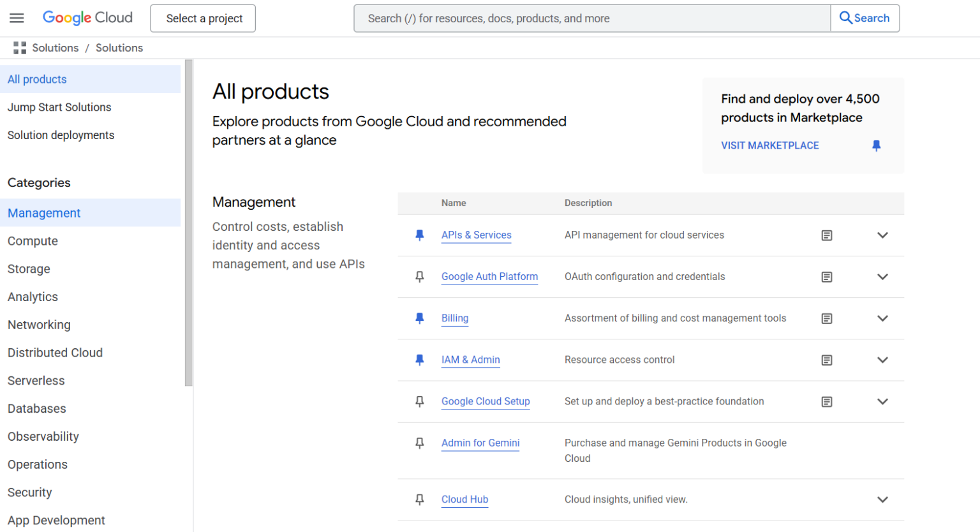Expand details for the Cloud Hub row
The image size is (980, 532).
pos(882,499)
